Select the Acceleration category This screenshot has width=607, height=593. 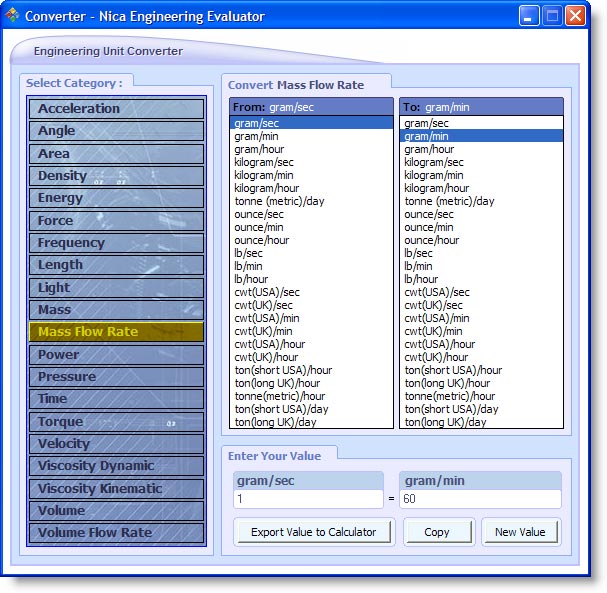pyautogui.click(x=116, y=109)
